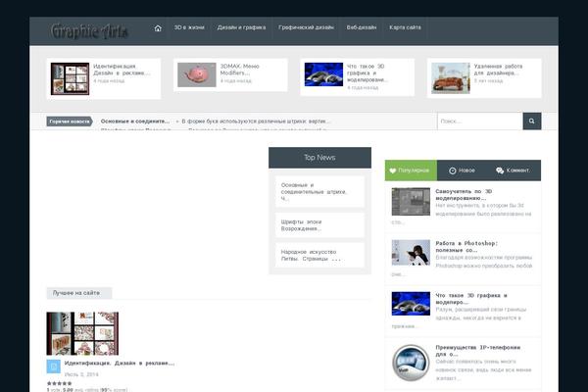The image size is (588, 392).
Task: Click the speech bubbles icon on Коммент. tab
Action: (500, 171)
